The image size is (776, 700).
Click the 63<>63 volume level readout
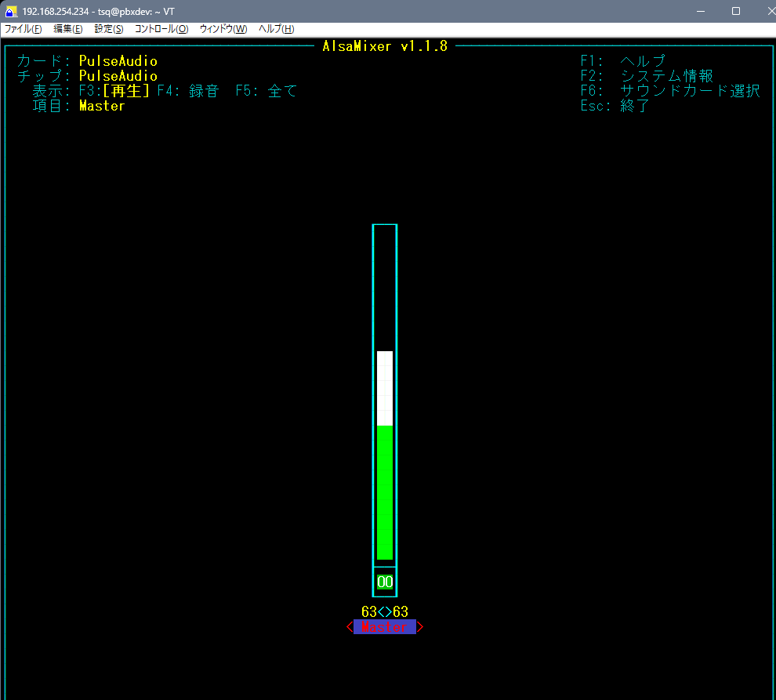pyautogui.click(x=385, y=612)
